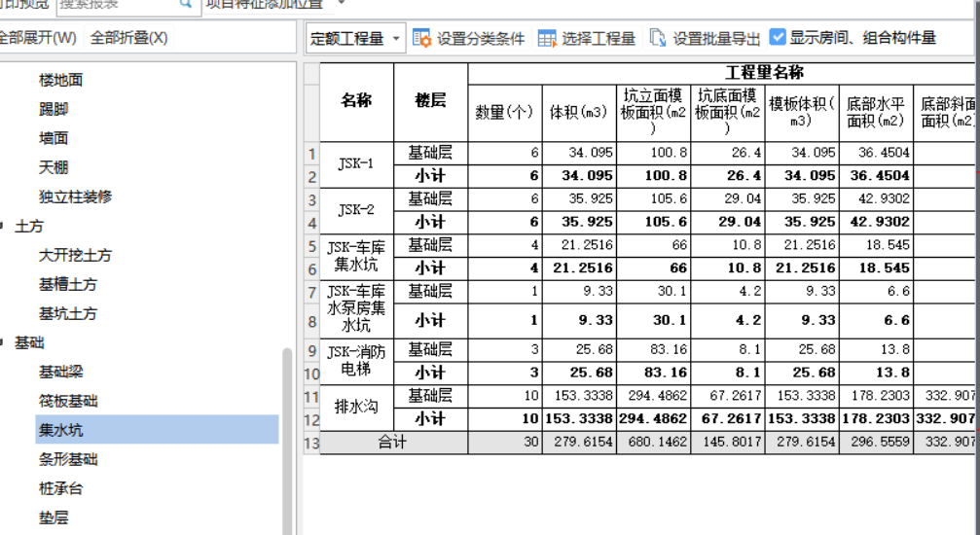
Task: Click the 名称 column header
Action: 356,101
